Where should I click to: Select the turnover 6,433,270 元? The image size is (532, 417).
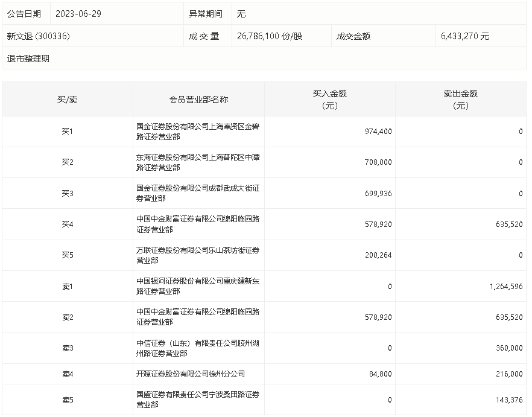point(465,36)
